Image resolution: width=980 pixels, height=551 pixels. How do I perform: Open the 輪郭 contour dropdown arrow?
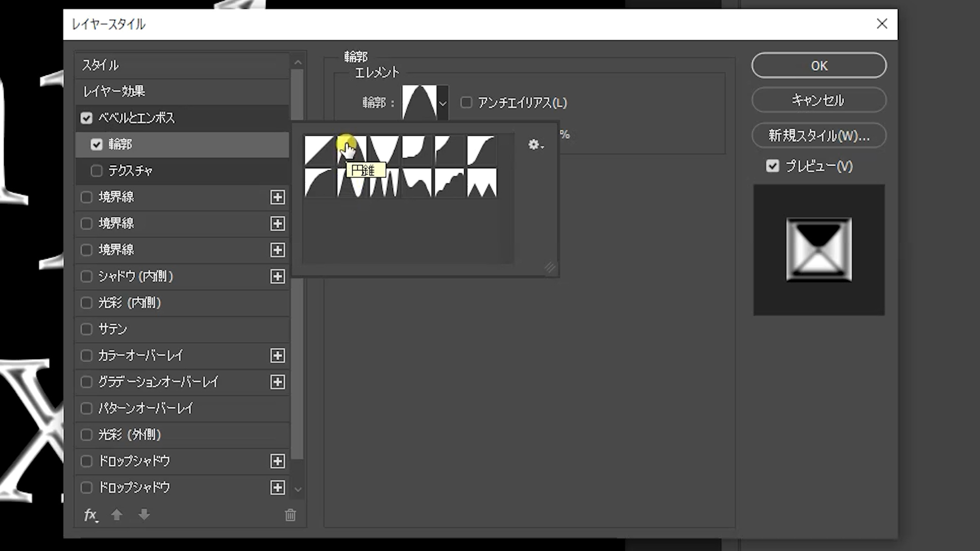[443, 103]
